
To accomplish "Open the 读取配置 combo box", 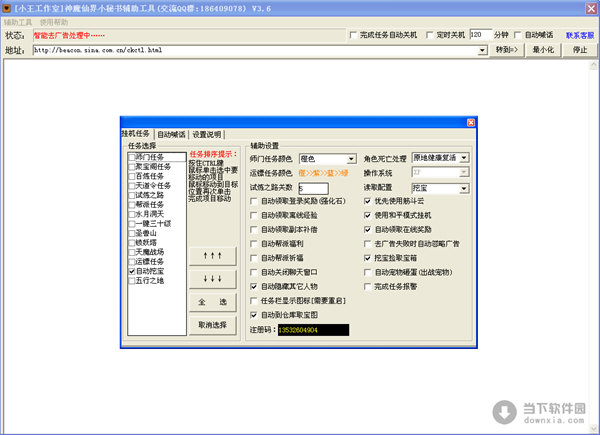I will tap(463, 187).
